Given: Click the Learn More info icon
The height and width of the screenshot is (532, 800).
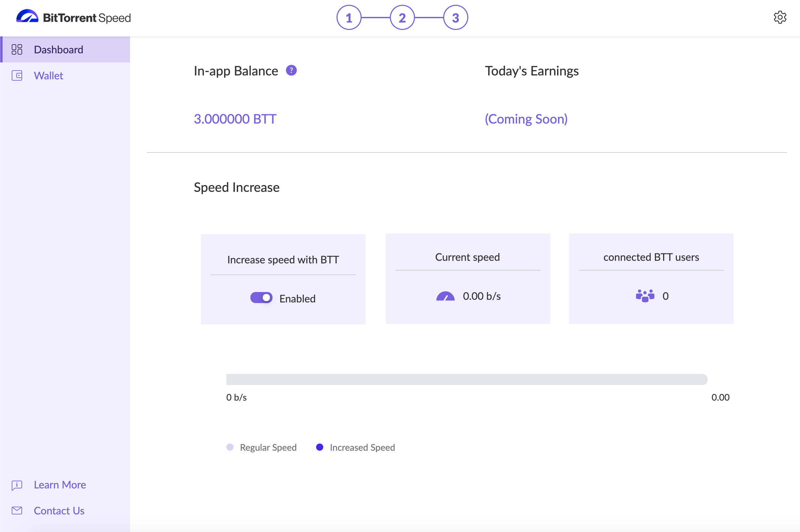Looking at the screenshot, I should tap(17, 485).
